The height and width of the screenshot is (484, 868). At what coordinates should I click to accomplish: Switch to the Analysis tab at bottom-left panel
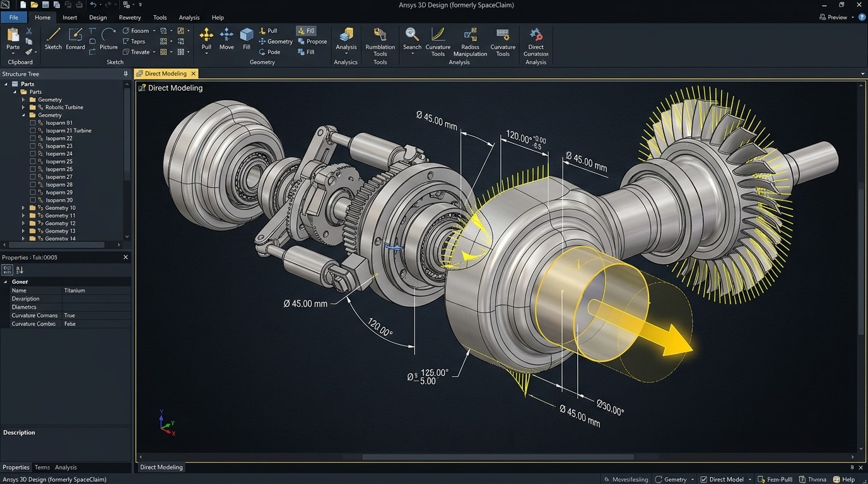[x=66, y=468]
